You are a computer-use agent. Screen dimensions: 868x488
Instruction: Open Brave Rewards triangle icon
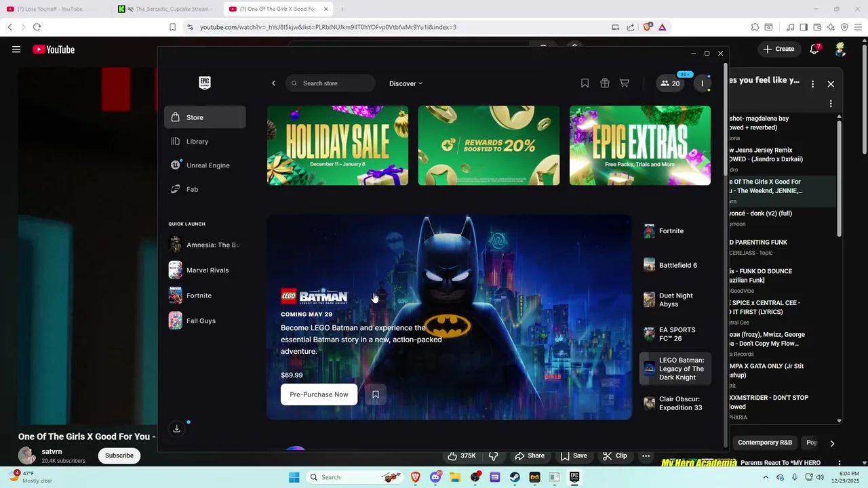pos(662,27)
